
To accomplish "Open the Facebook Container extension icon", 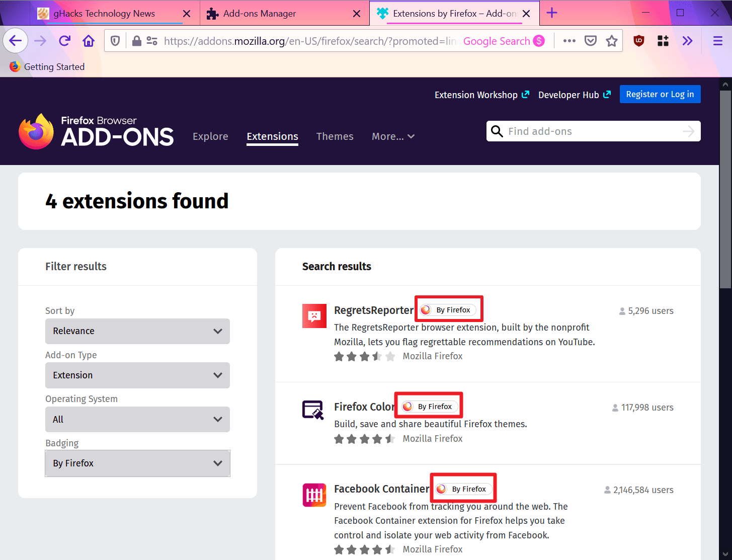I will (x=314, y=495).
